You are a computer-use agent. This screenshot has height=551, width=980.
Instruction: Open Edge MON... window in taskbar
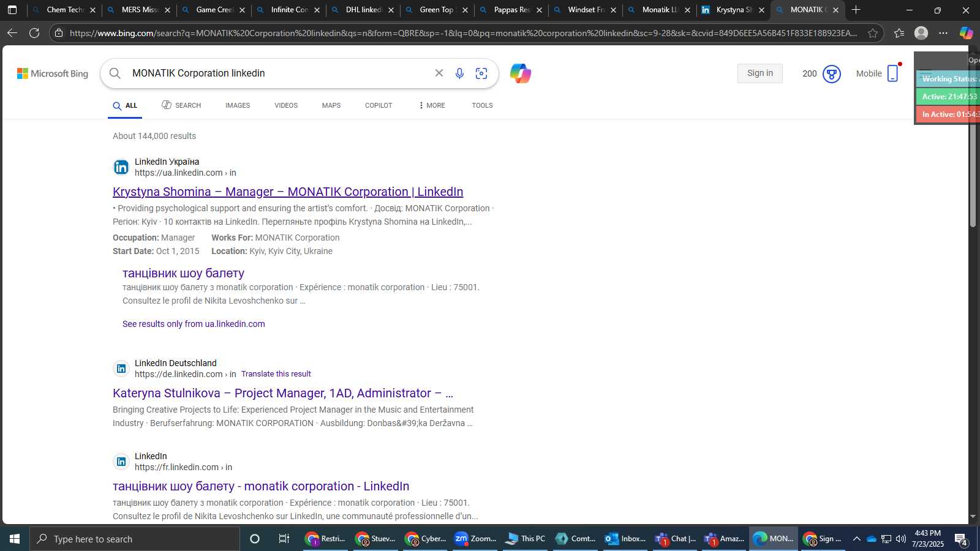click(774, 539)
